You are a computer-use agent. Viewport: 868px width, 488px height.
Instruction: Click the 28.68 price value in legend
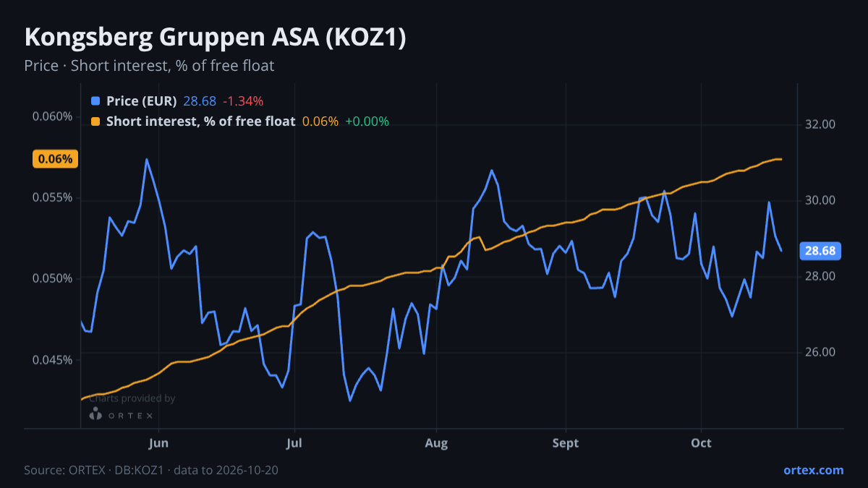point(199,101)
